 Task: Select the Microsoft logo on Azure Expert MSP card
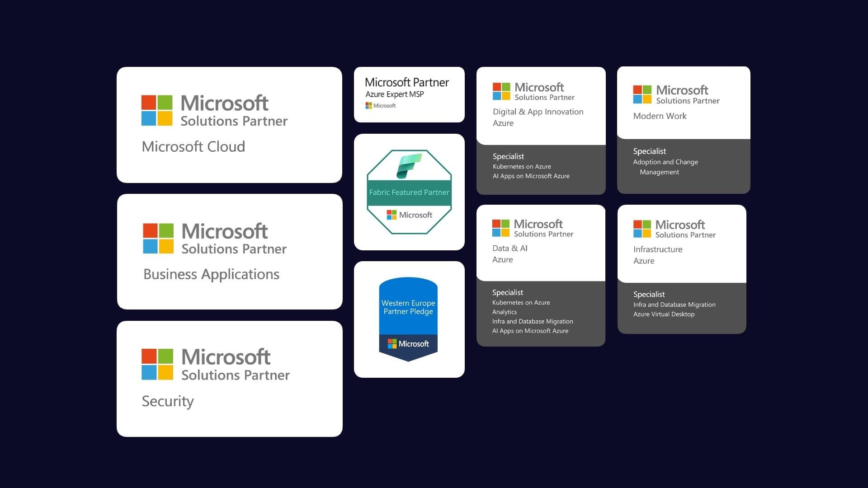(x=368, y=105)
